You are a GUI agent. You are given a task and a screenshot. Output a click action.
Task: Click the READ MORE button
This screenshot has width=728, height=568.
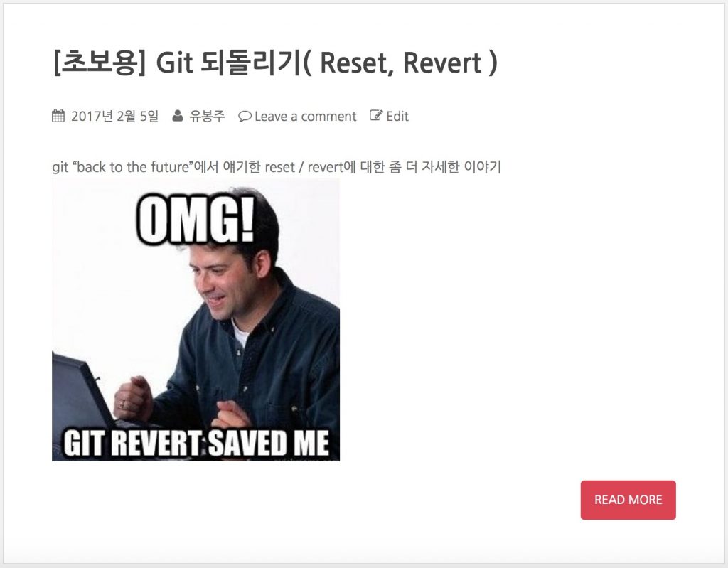pyautogui.click(x=628, y=500)
